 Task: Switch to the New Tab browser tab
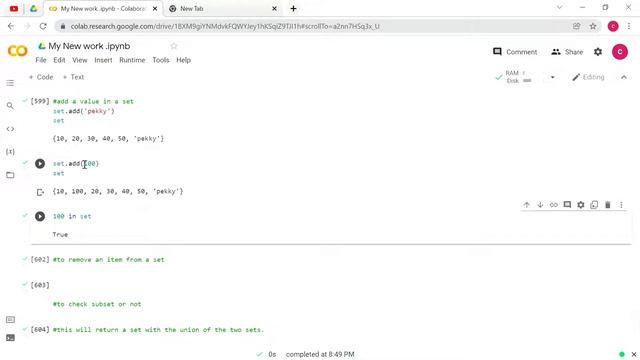pyautogui.click(x=222, y=9)
